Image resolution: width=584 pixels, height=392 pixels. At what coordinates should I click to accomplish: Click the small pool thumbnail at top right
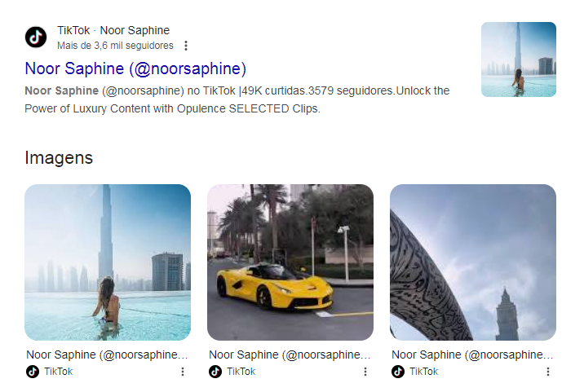click(518, 59)
